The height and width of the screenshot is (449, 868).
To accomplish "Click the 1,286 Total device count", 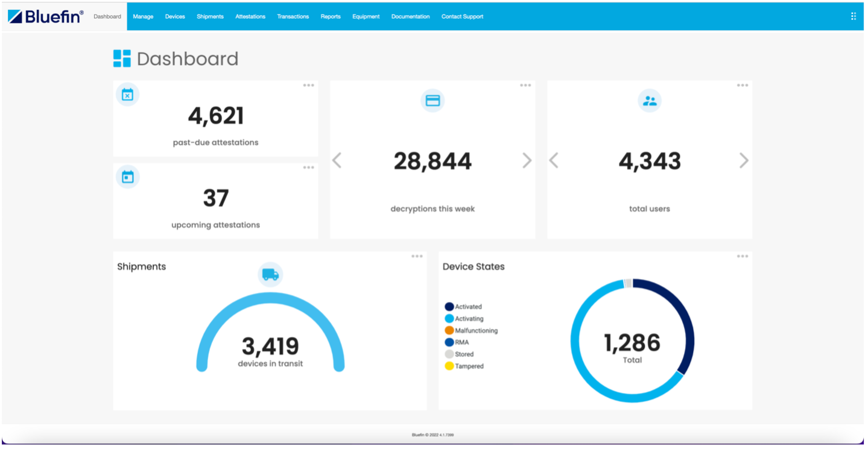I will click(632, 343).
